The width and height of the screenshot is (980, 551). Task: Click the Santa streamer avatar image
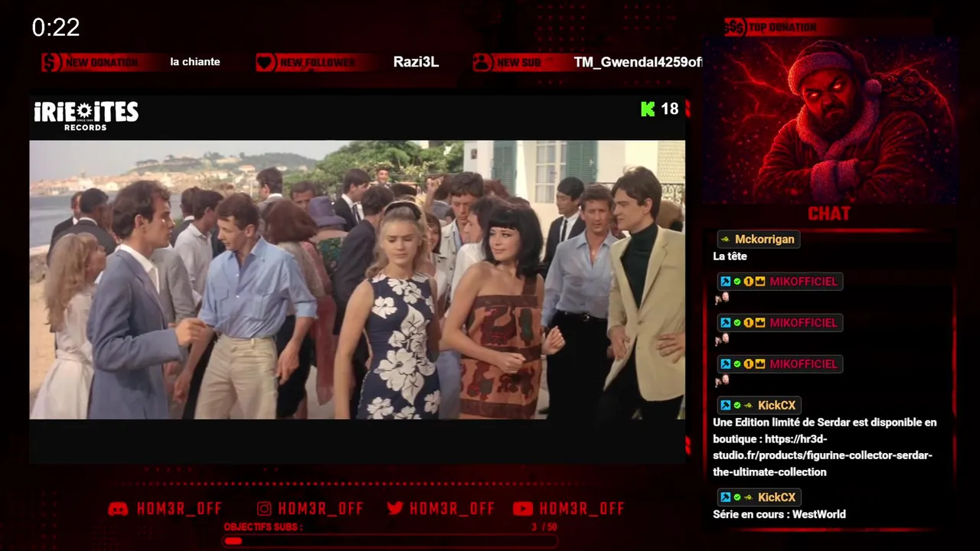click(830, 120)
